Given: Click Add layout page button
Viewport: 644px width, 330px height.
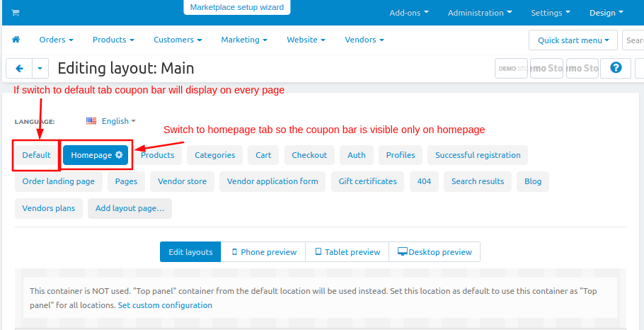Looking at the screenshot, I should [x=130, y=208].
